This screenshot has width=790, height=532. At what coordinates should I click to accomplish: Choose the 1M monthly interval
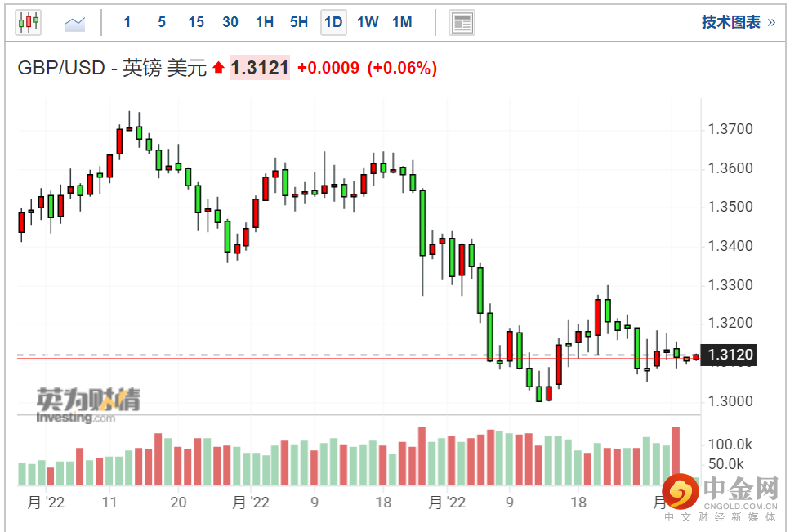tap(402, 23)
